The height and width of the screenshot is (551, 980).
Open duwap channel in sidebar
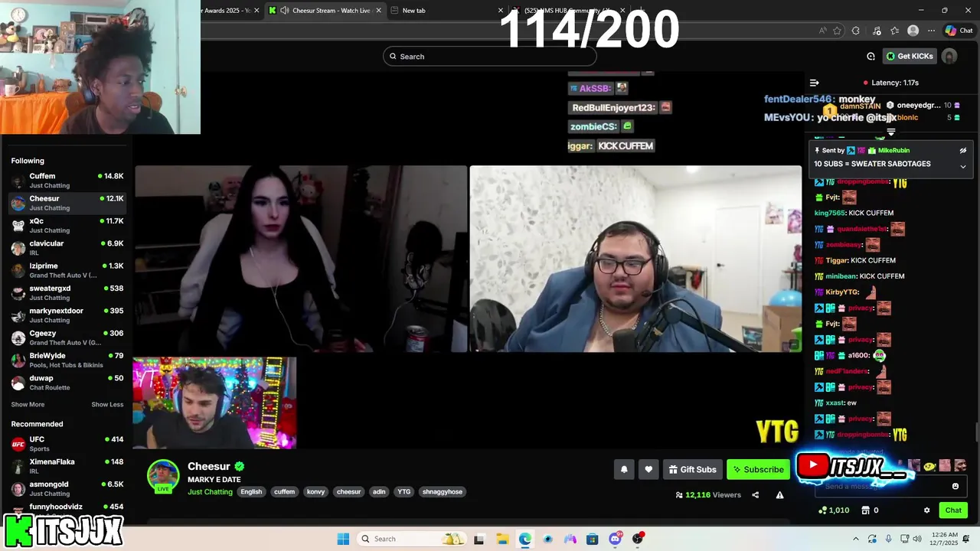(67, 382)
